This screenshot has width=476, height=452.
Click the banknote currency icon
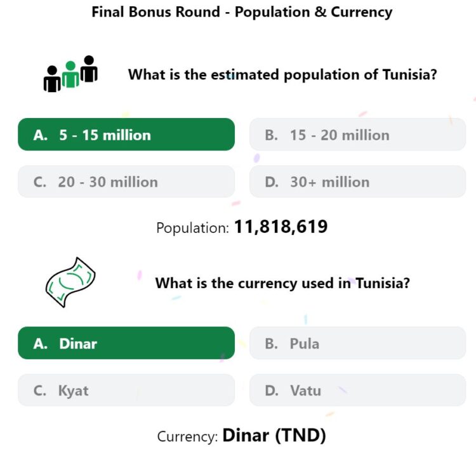coord(70,282)
